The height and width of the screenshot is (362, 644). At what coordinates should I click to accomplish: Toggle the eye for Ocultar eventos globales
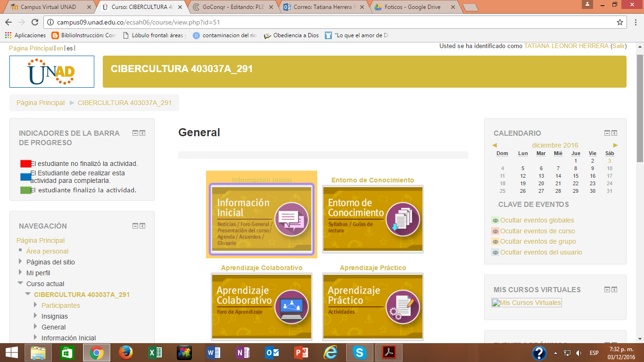click(x=495, y=221)
